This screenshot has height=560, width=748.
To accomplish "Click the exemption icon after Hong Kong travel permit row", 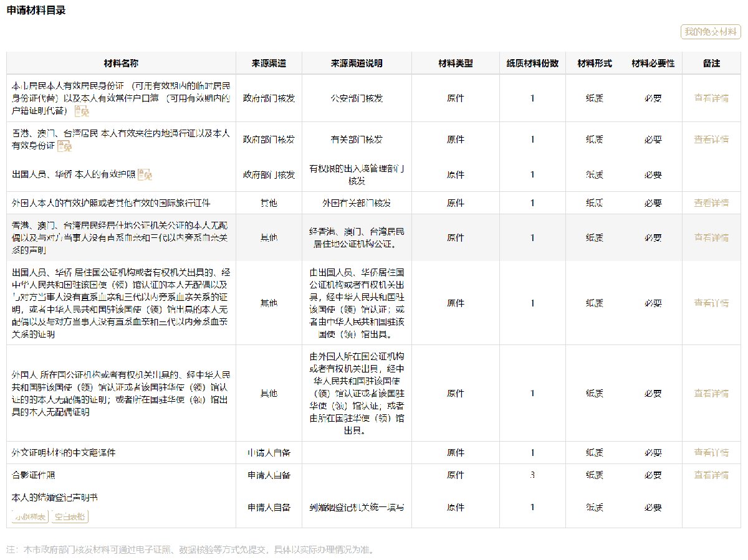I will pyautogui.click(x=65, y=146).
